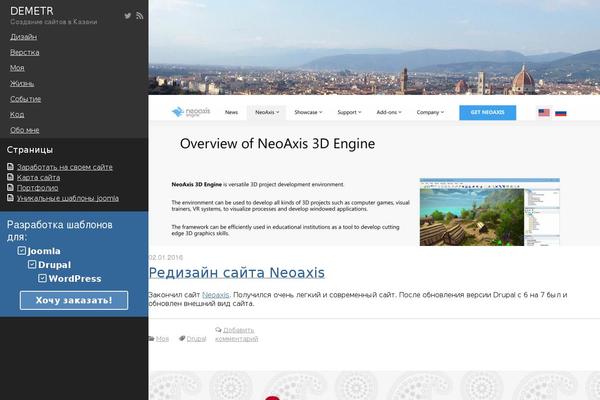The width and height of the screenshot is (600, 400).
Task: Open the Редизайн сайта Neoaxis article title
Action: [x=236, y=273]
